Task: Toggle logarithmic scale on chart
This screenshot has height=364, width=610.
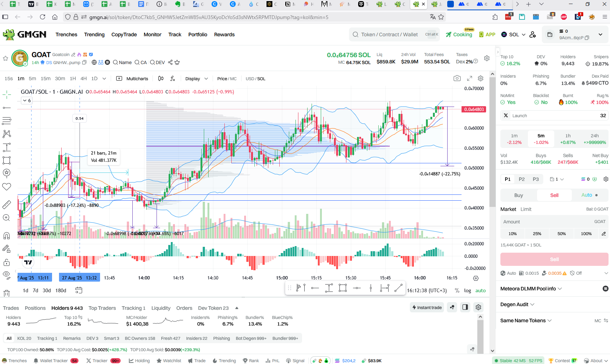Action: click(467, 290)
